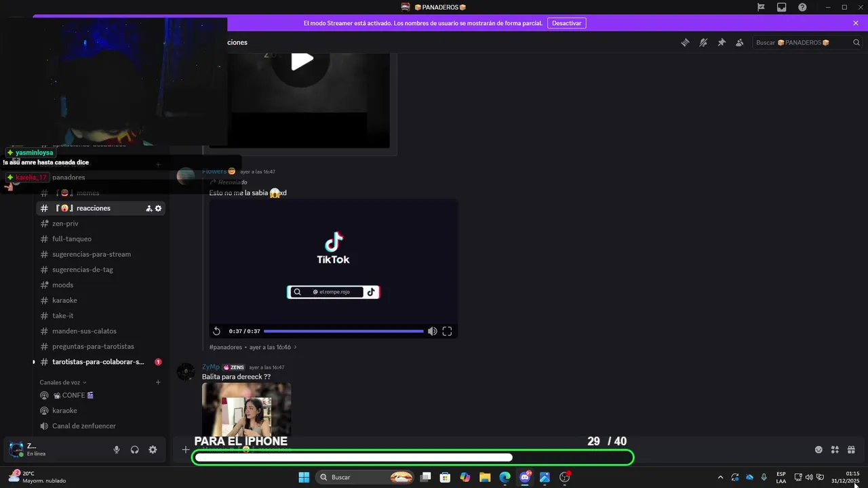Screen dimensions: 868x488
Task: Click the Windows taskbar Buscar search box
Action: (366, 477)
